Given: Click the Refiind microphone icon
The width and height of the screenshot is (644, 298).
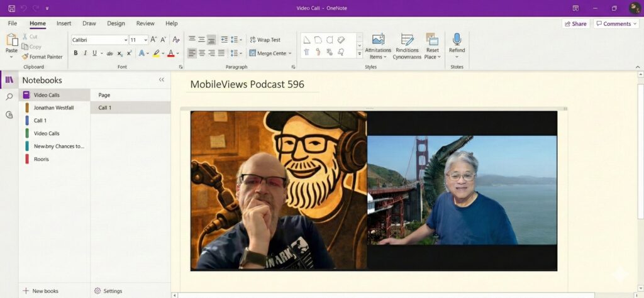Looking at the screenshot, I should [x=457, y=40].
